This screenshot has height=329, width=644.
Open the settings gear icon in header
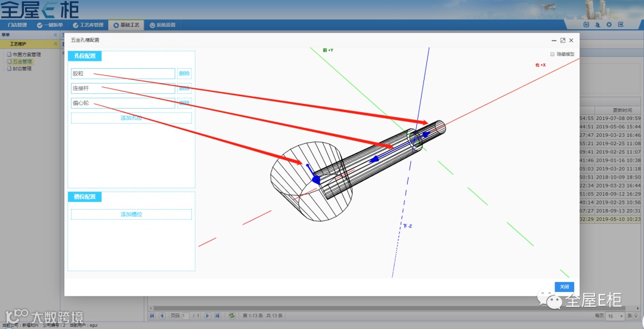click(x=609, y=24)
